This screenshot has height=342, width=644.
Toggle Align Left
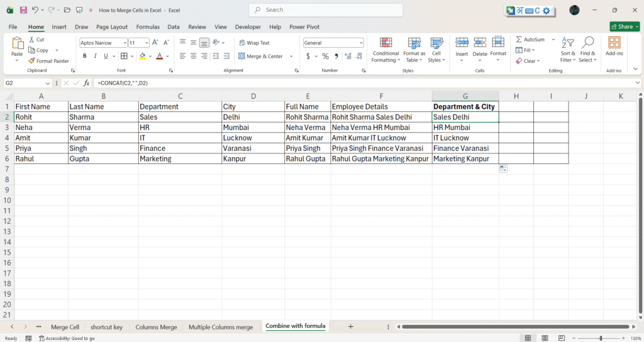click(x=183, y=56)
